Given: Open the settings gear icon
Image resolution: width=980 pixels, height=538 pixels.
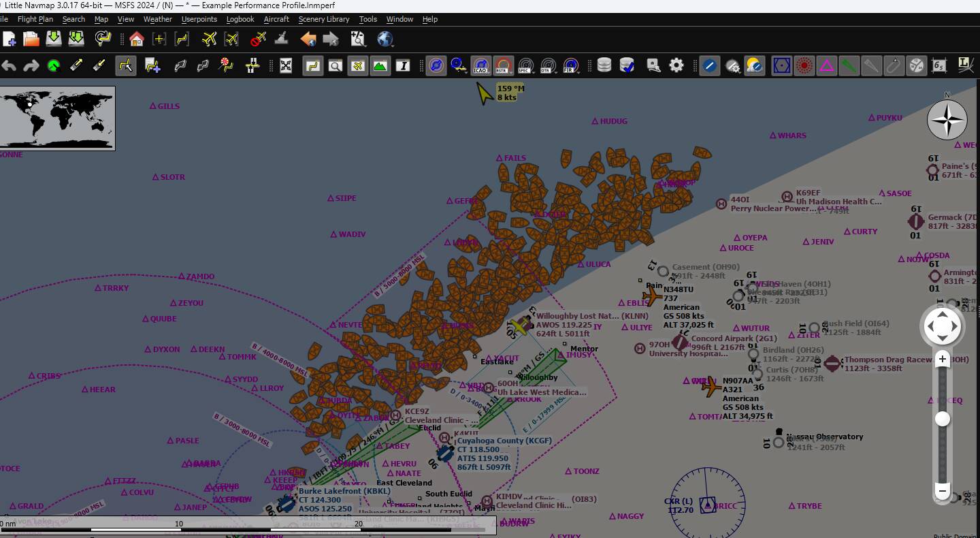Looking at the screenshot, I should [x=676, y=65].
